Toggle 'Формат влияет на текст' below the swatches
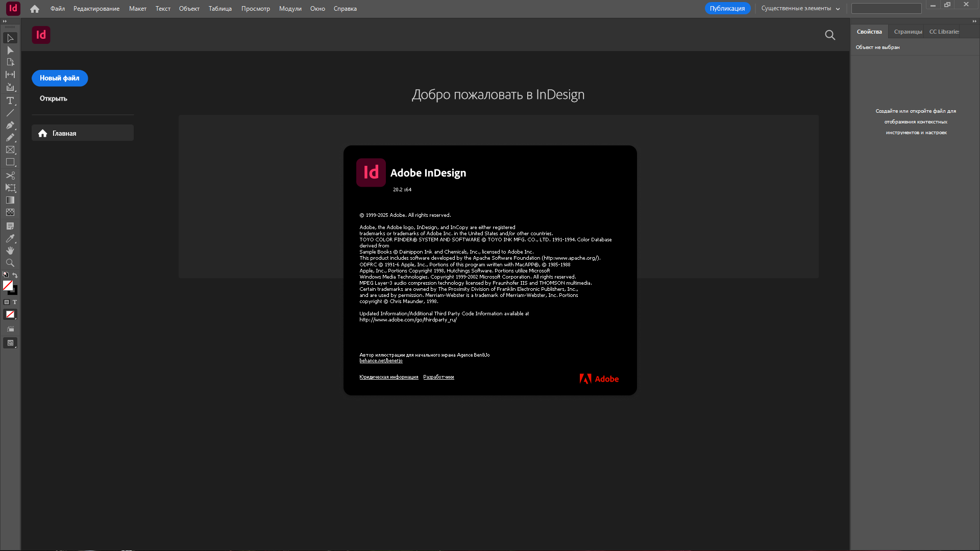980x551 pixels. point(14,302)
